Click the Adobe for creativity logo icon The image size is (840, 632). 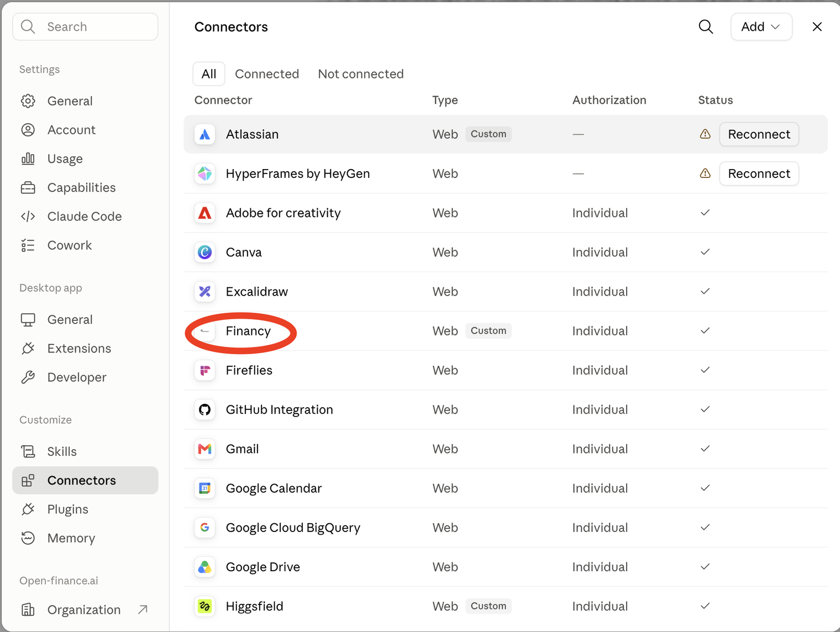pos(205,213)
